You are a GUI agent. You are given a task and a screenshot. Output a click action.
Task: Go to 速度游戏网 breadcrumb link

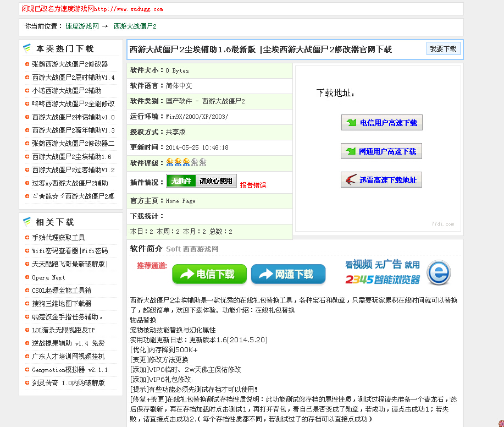pos(82,26)
